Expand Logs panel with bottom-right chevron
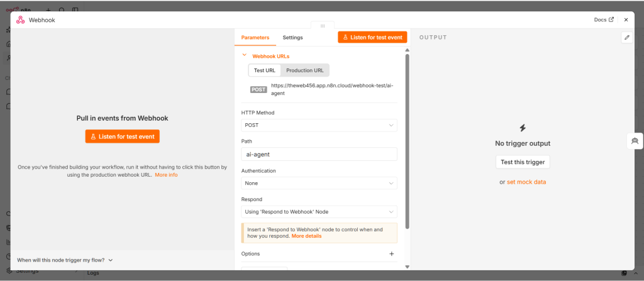644x281 pixels. (x=636, y=273)
